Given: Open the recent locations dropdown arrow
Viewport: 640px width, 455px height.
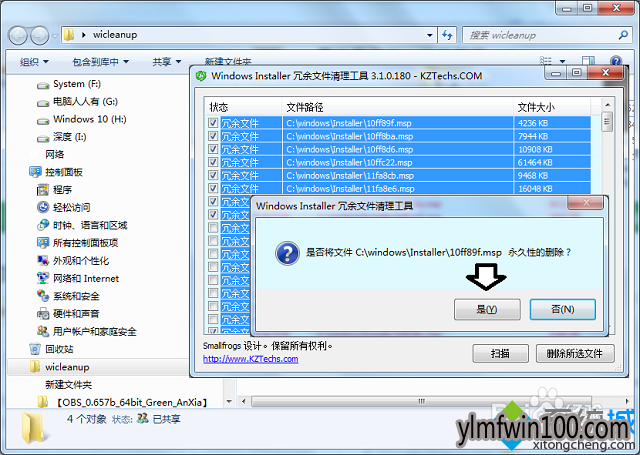Looking at the screenshot, I should pyautogui.click(x=55, y=36).
